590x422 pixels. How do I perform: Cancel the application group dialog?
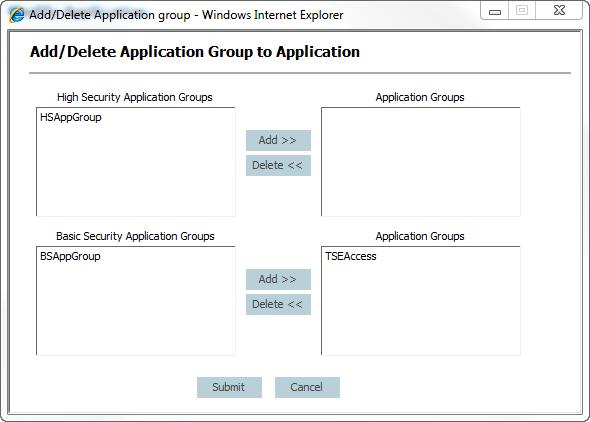click(307, 387)
